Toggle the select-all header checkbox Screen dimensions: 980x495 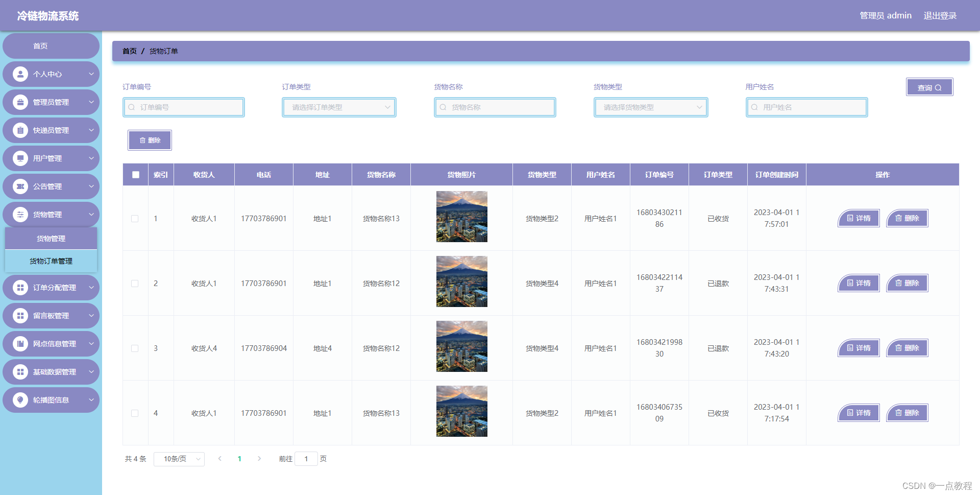[x=136, y=175]
